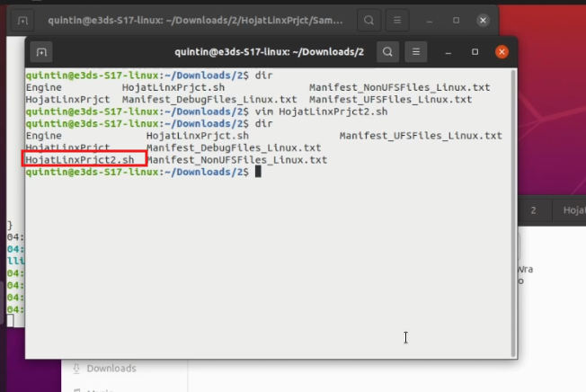Open search in the back terminal window
Viewport: 586px width, 392px height.
pos(368,20)
